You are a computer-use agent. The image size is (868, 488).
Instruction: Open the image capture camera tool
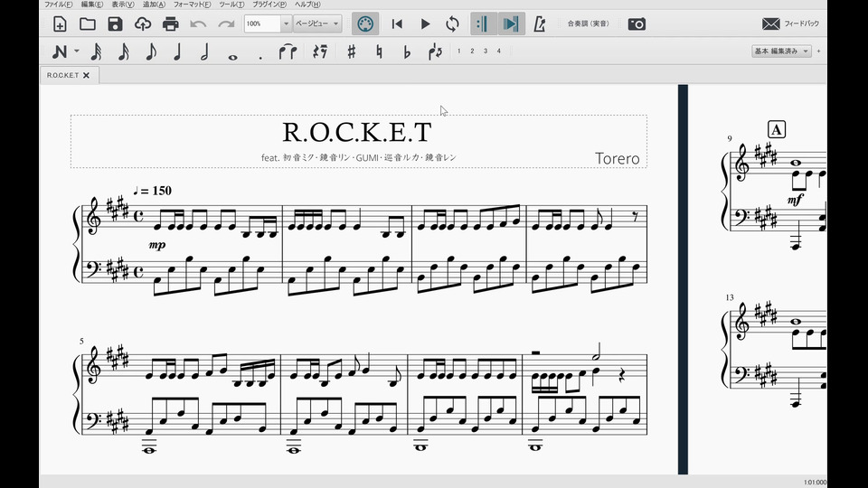(637, 23)
